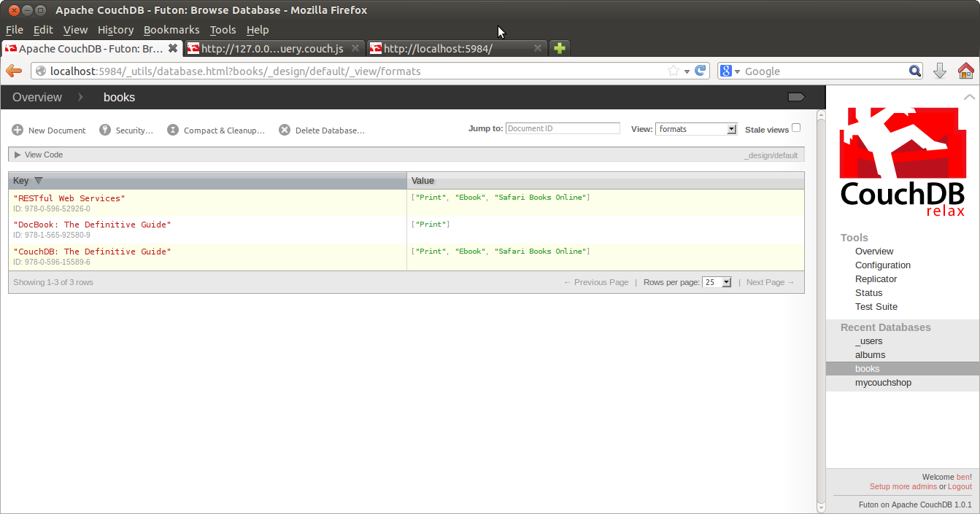
Task: Close the localhost:5984 tab
Action: (538, 48)
